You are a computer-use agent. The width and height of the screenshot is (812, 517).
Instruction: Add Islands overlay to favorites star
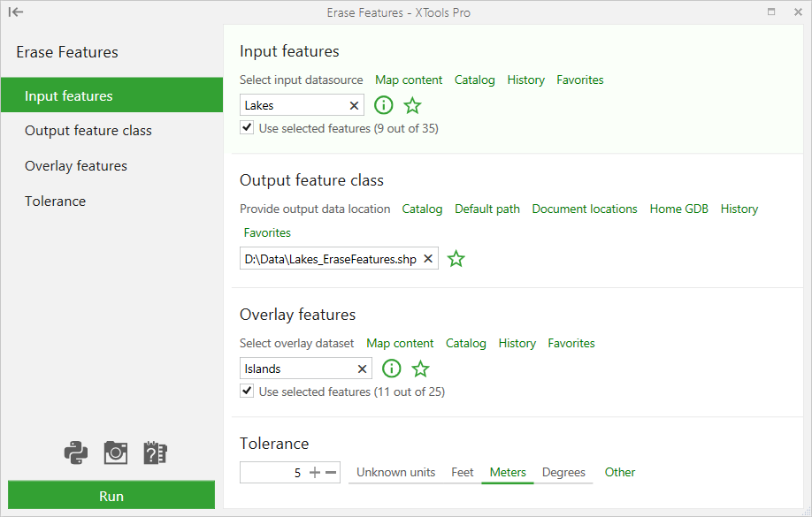420,369
